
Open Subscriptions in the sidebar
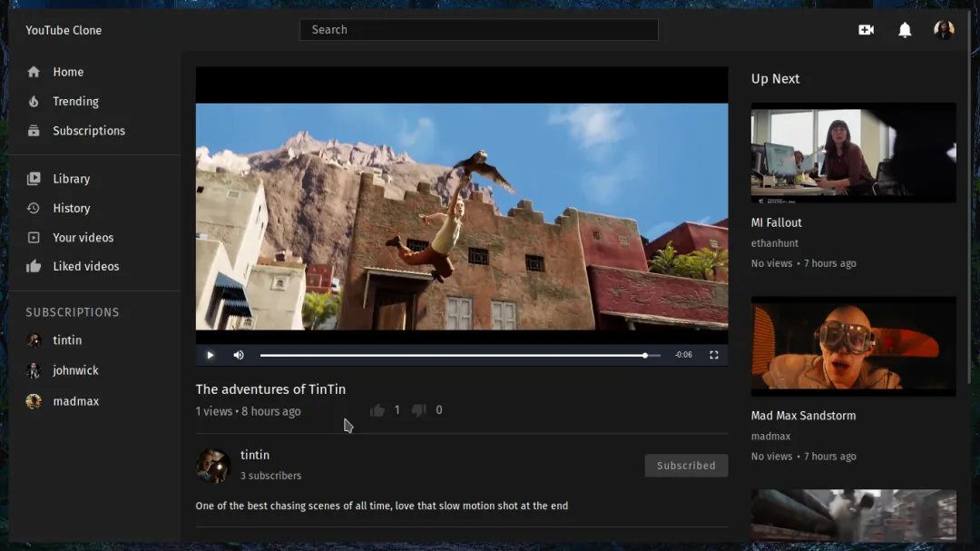tap(89, 131)
